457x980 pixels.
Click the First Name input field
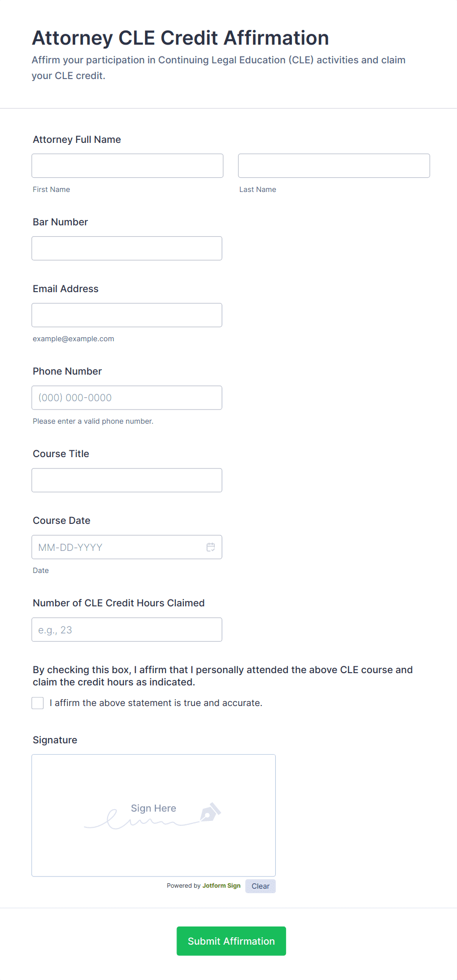coord(127,166)
